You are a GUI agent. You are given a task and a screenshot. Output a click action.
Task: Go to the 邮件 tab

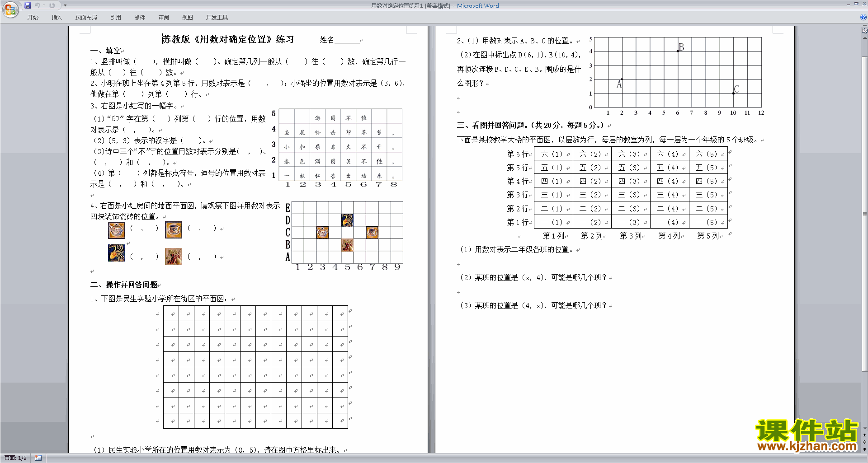click(140, 17)
